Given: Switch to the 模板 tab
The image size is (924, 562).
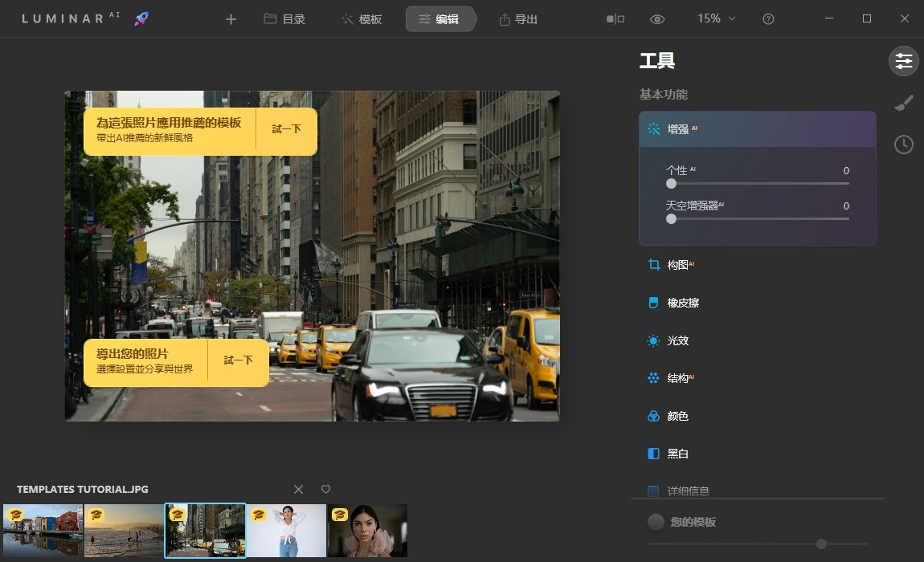Looking at the screenshot, I should pos(362,18).
